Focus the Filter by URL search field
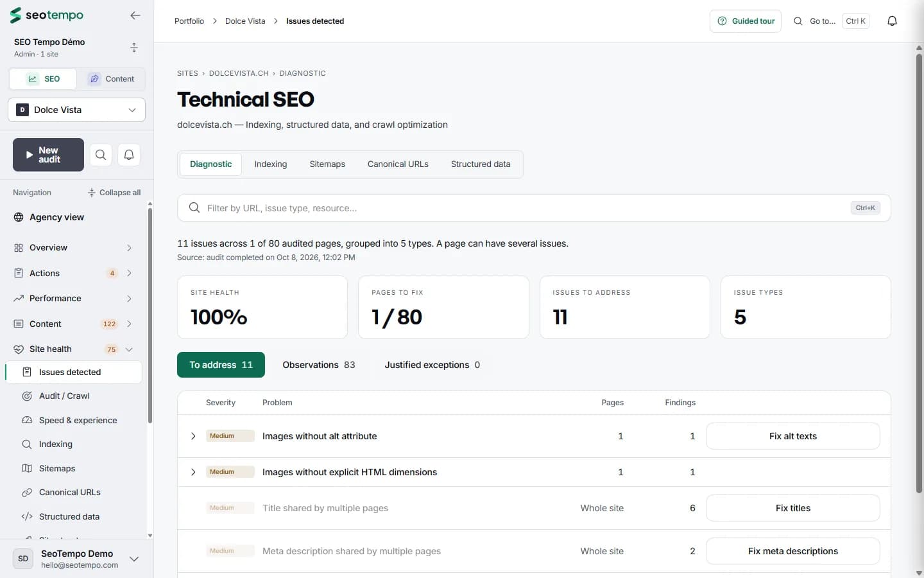This screenshot has height=578, width=924. click(x=534, y=208)
